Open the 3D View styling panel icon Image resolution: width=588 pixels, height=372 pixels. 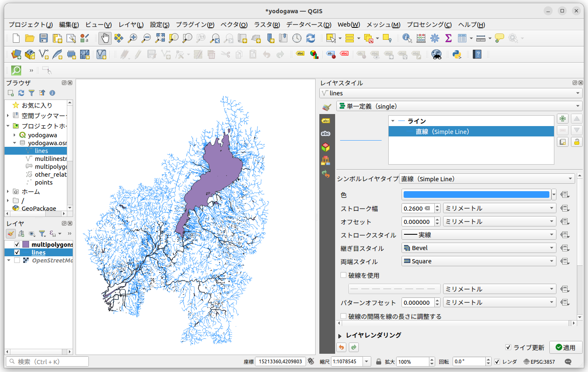pyautogui.click(x=326, y=147)
